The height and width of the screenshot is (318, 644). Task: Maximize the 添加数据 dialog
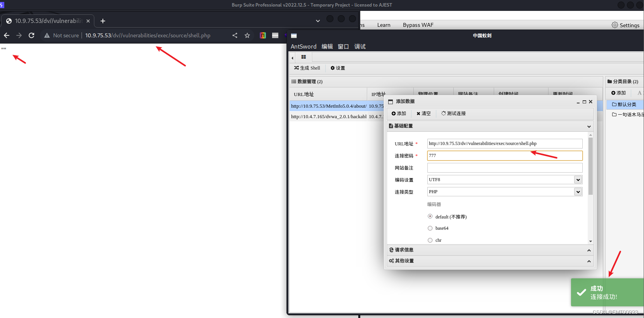tap(584, 102)
